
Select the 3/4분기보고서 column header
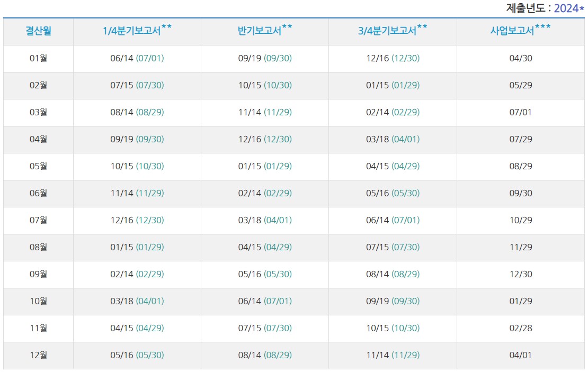[x=393, y=30]
